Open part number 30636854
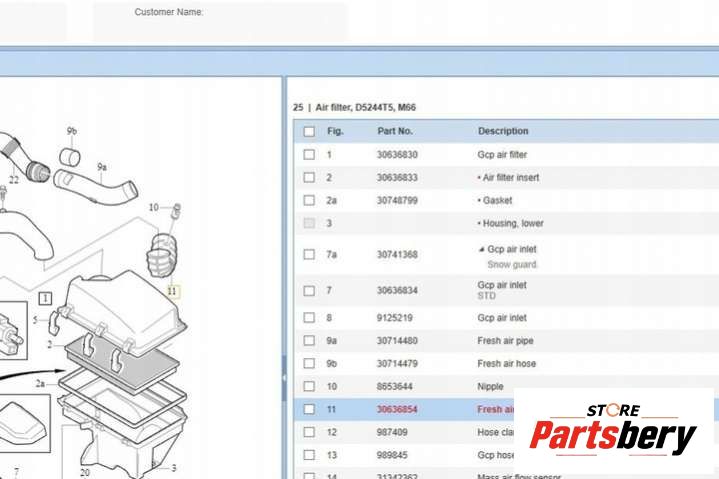 397,409
